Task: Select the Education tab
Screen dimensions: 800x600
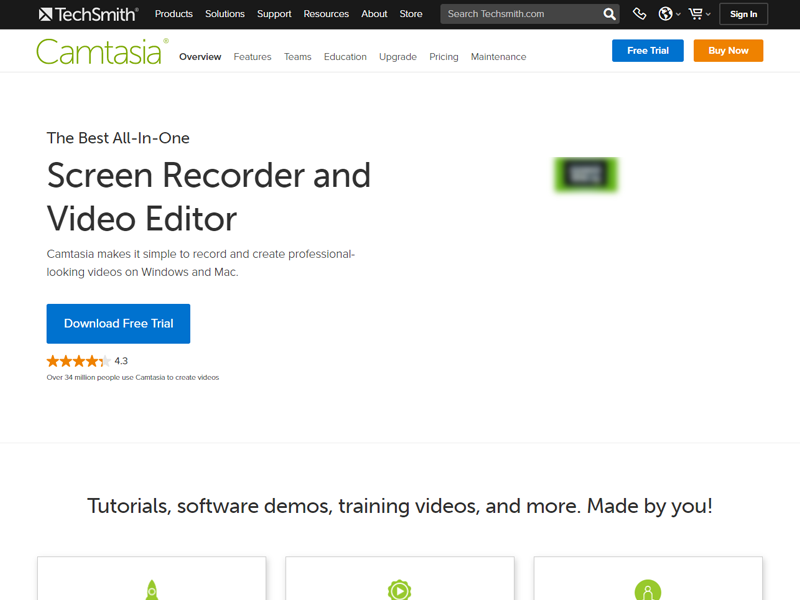Action: 345,57
